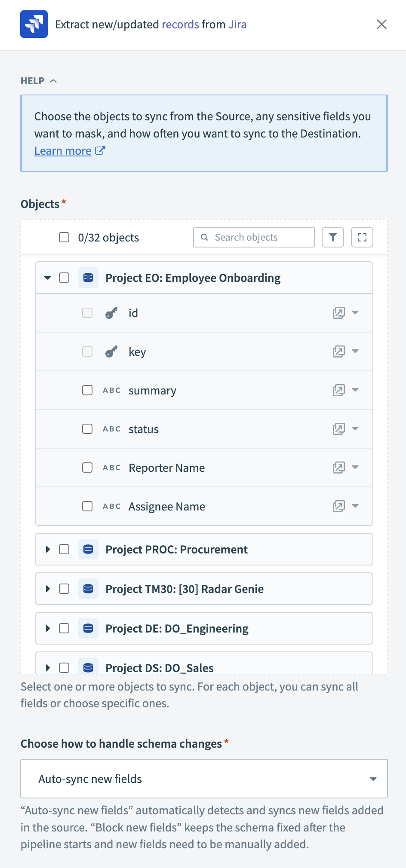The height and width of the screenshot is (868, 406).
Task: Open the Auto-sync new fields dropdown
Action: 204,779
